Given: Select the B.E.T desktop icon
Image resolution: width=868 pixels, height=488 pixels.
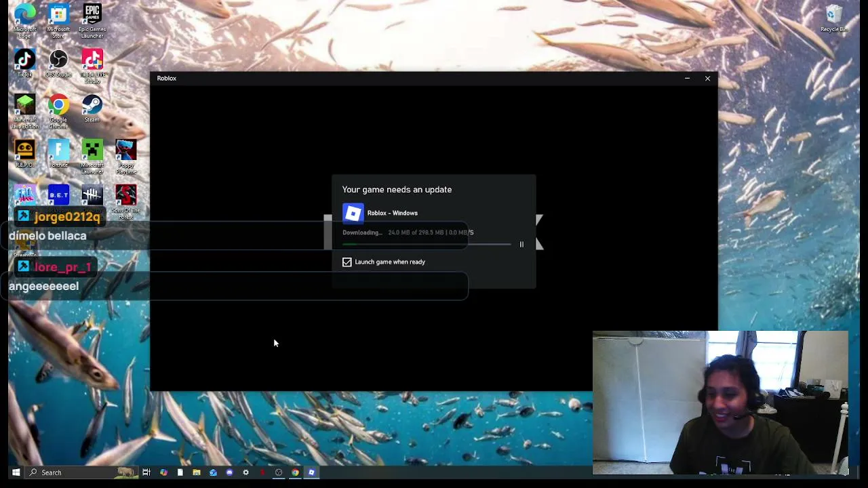Looking at the screenshot, I should coord(58,195).
